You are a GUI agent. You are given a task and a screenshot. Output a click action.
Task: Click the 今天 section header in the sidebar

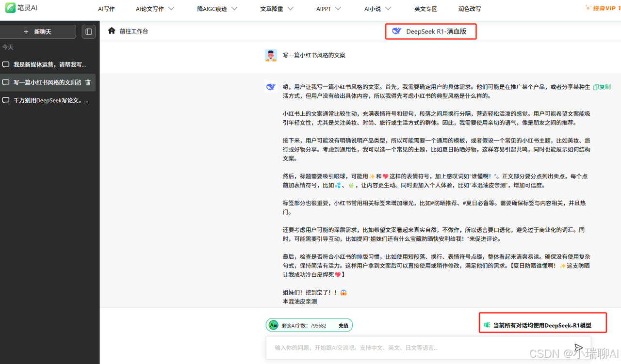pos(8,47)
